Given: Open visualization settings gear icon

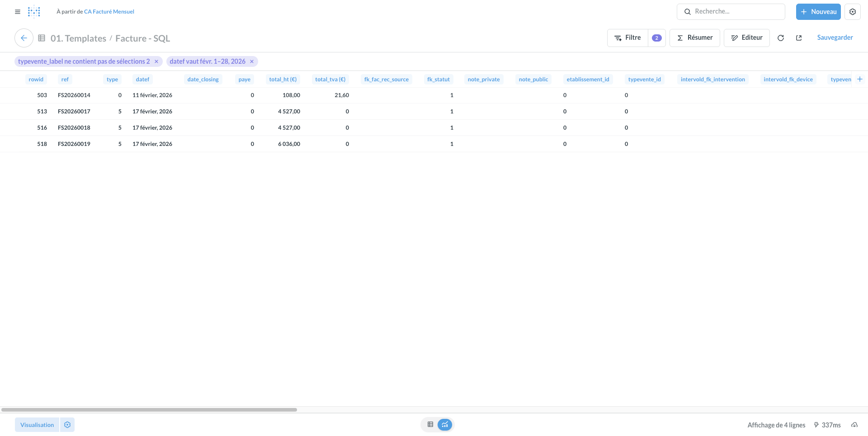Looking at the screenshot, I should (x=67, y=425).
